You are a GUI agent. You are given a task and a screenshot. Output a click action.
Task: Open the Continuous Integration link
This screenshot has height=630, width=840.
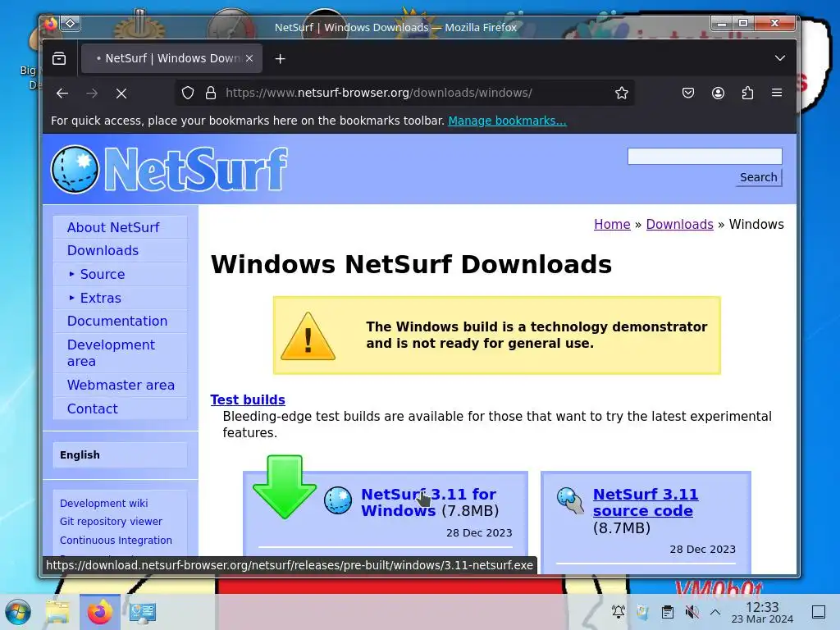tap(116, 540)
